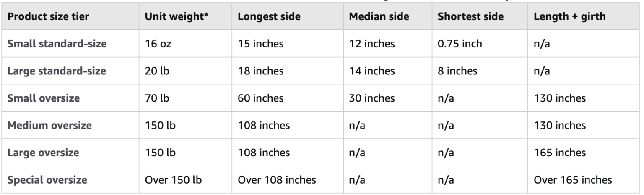Select the Over 165 inches cell
This screenshot has height=195, width=644.
(572, 180)
